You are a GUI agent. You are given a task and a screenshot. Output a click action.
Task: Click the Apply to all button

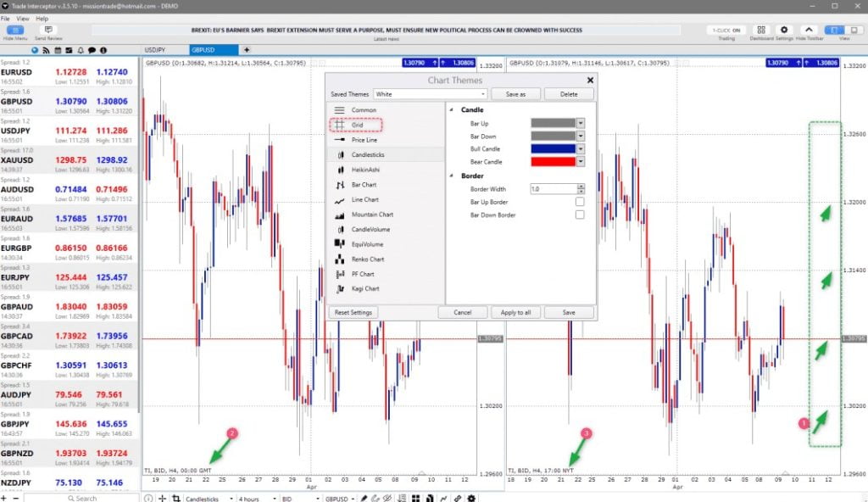515,312
